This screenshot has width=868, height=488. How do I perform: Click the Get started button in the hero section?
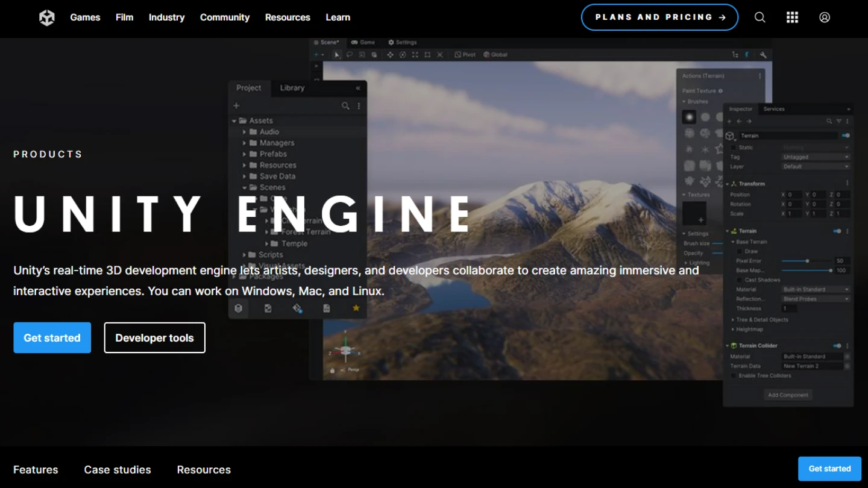coord(52,337)
